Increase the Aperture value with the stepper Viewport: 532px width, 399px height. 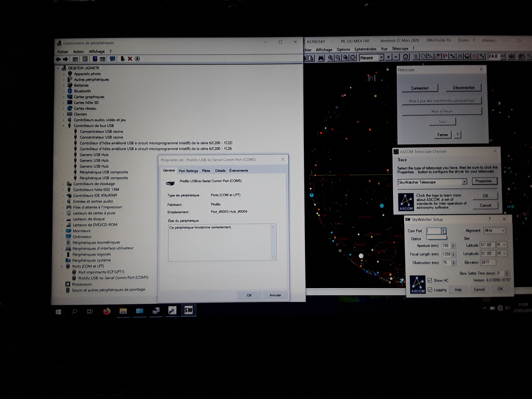coord(453,244)
